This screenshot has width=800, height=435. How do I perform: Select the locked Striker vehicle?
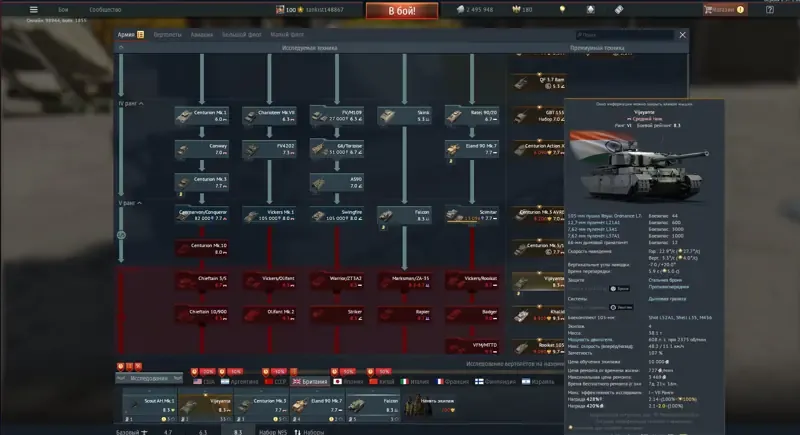point(337,315)
